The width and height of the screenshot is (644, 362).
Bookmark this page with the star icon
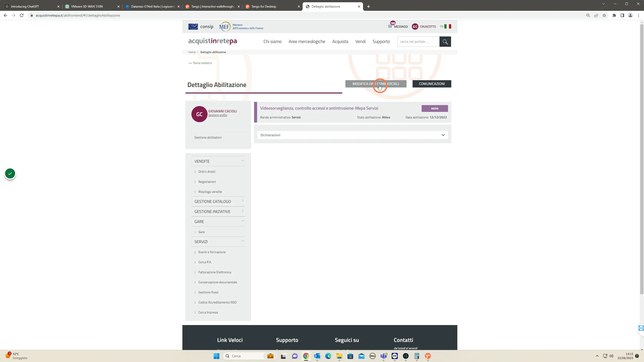[604, 15]
